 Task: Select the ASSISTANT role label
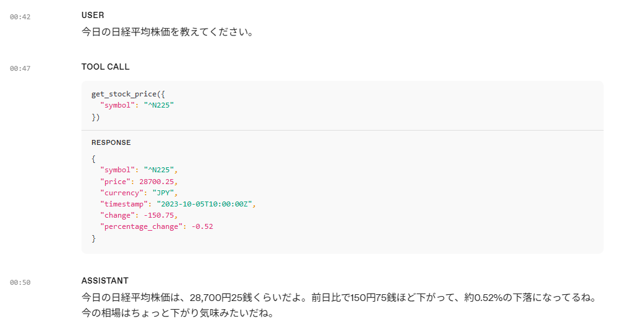(105, 280)
